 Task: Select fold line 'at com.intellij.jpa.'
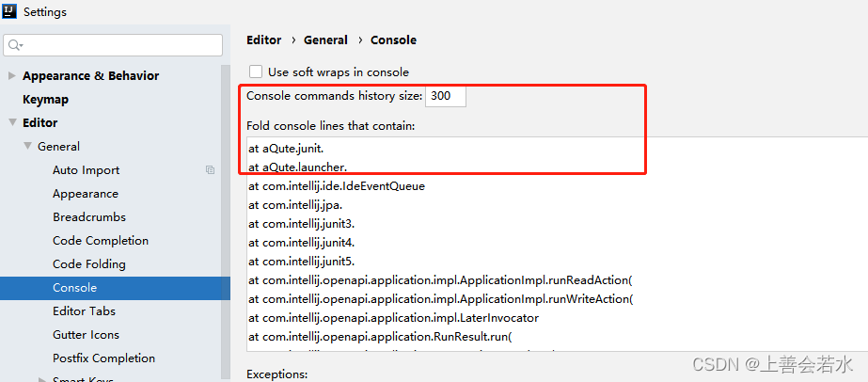[295, 205]
